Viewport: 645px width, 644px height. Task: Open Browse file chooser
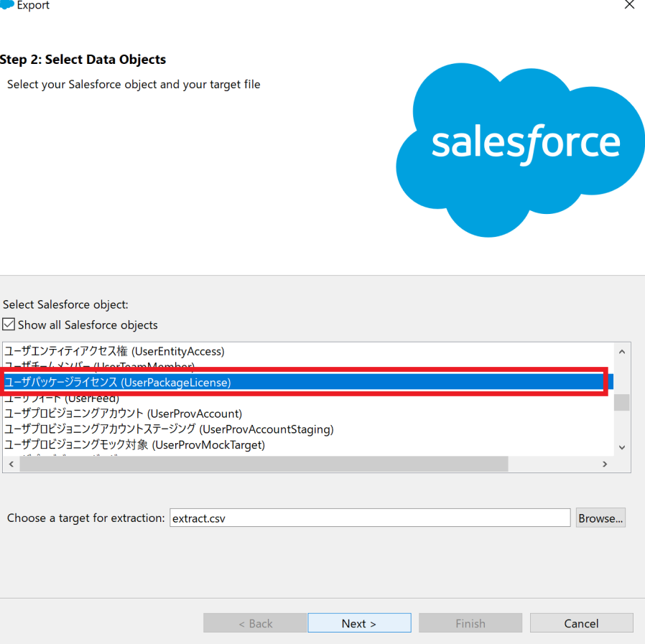[600, 518]
